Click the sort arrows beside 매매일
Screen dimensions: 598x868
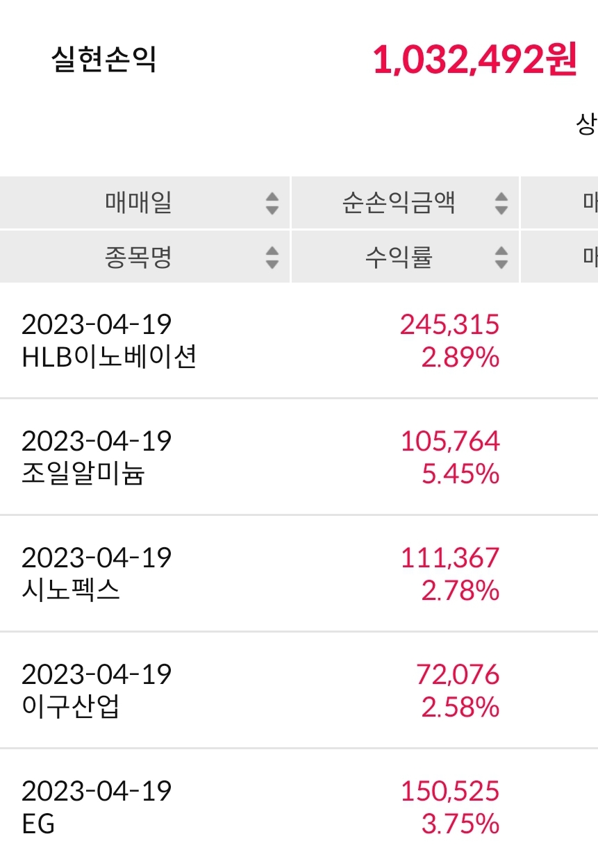tap(272, 203)
